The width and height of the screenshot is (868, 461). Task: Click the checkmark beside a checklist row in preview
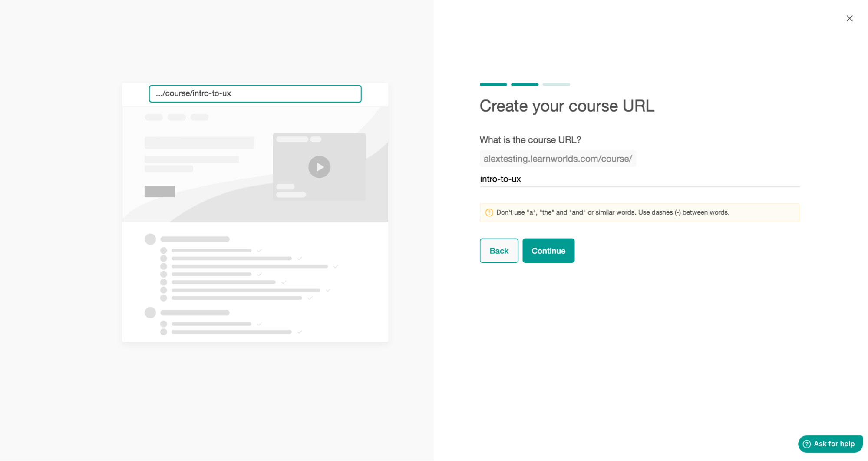point(259,250)
